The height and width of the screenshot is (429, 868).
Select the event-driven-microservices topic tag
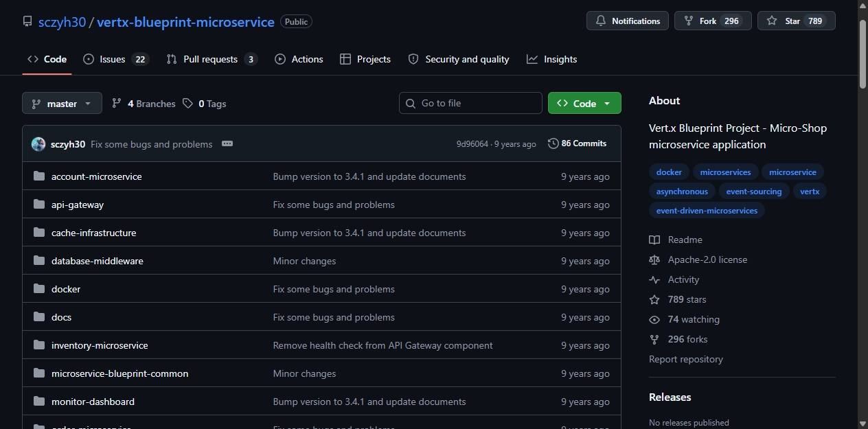707,211
